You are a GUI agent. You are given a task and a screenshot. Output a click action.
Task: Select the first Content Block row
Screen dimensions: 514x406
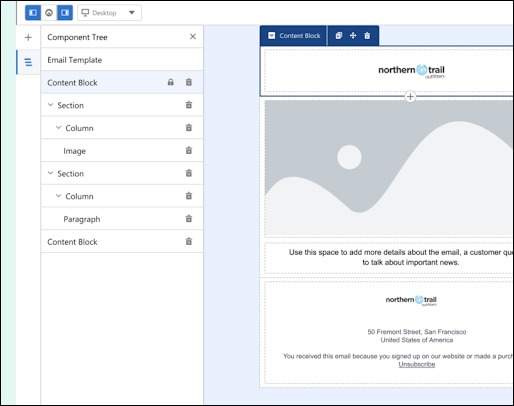click(x=122, y=82)
